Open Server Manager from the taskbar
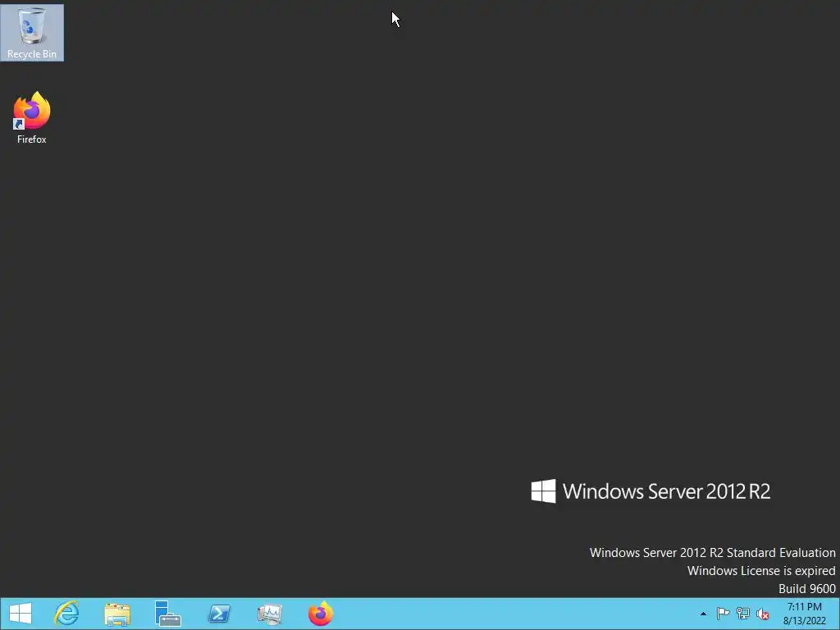 [x=167, y=614]
